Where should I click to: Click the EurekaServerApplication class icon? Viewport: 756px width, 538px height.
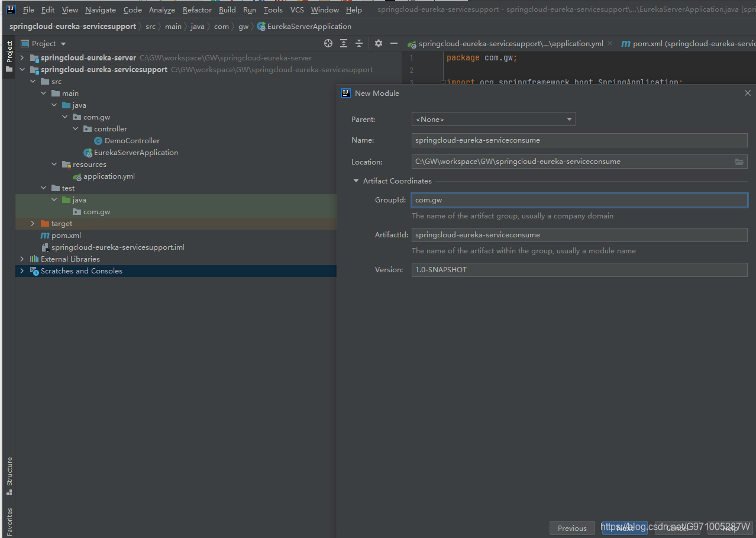[88, 152]
